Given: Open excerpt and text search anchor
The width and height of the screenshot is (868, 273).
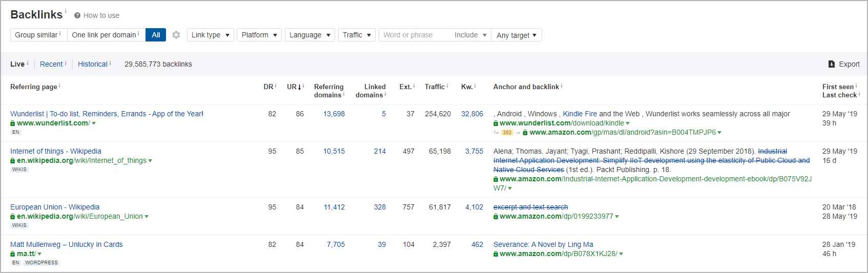Looking at the screenshot, I should (x=530, y=207).
